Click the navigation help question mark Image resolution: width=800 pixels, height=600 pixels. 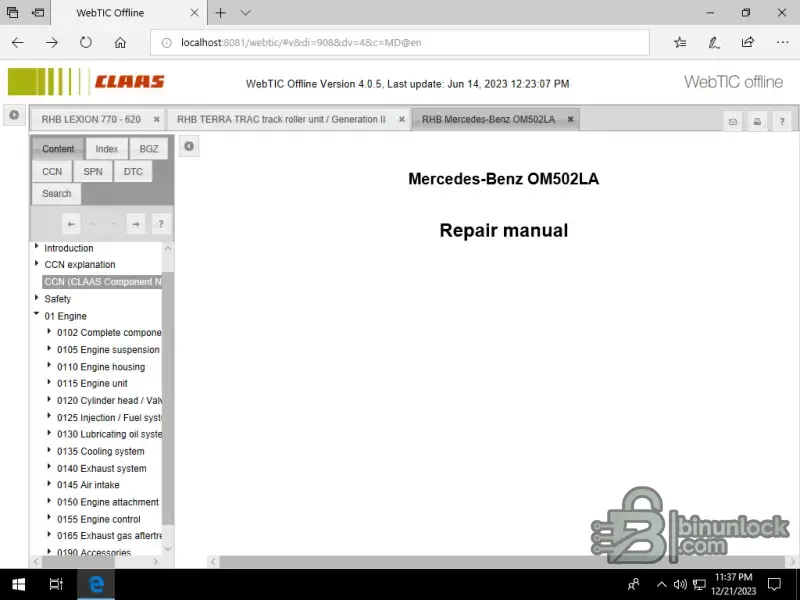(x=161, y=224)
